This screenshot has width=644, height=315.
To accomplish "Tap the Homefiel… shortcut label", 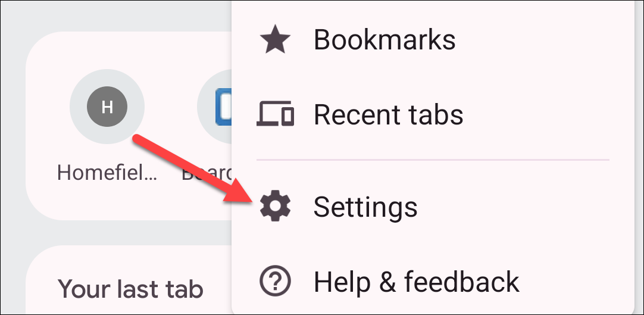I will (107, 173).
